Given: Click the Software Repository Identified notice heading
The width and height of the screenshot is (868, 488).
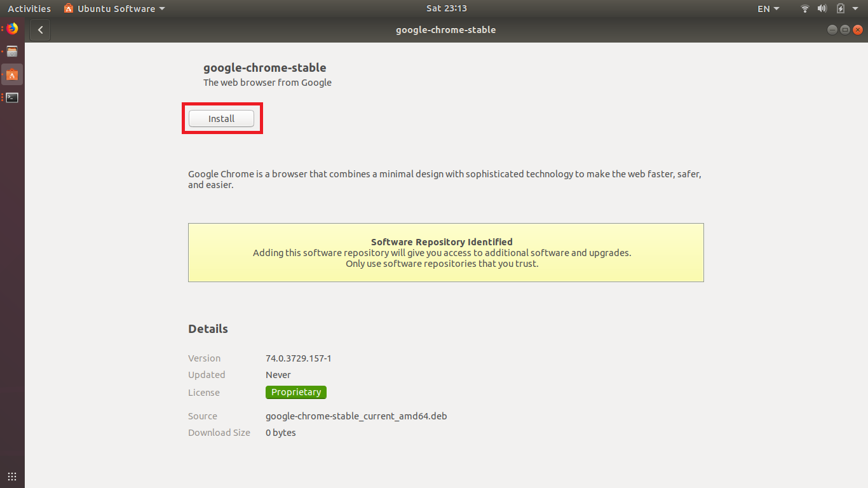Looking at the screenshot, I should [442, 241].
